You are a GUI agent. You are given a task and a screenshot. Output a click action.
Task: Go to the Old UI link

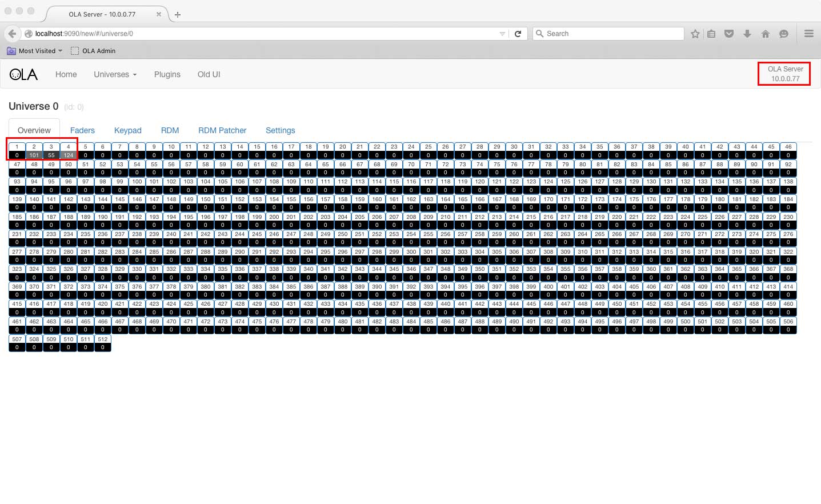209,74
